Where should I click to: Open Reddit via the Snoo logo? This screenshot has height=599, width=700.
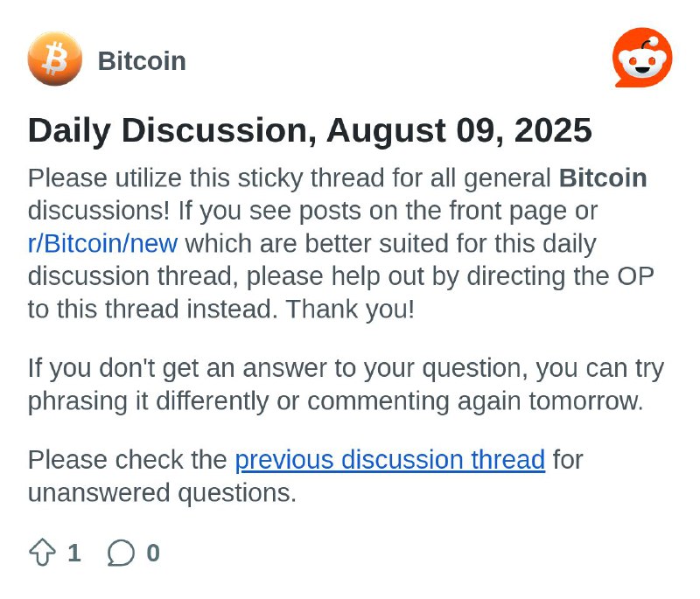642,58
